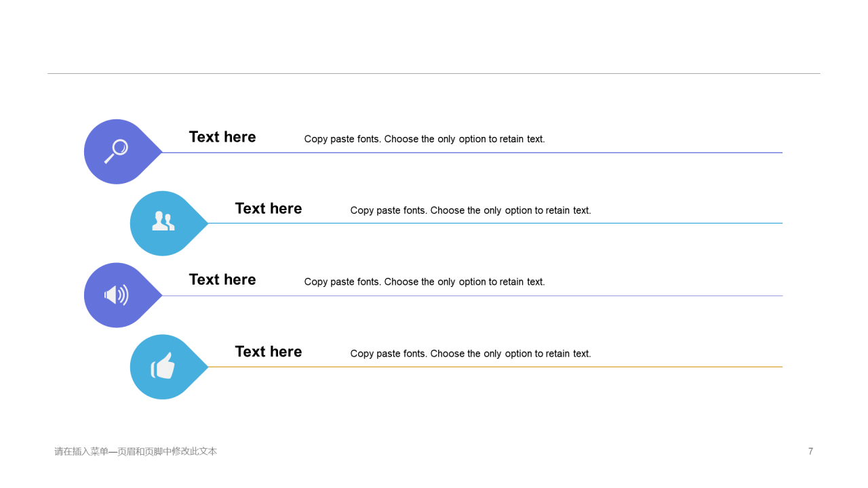The width and height of the screenshot is (868, 488).
Task: Click the blue teardrop shape behind the users icon
Action: [169, 223]
